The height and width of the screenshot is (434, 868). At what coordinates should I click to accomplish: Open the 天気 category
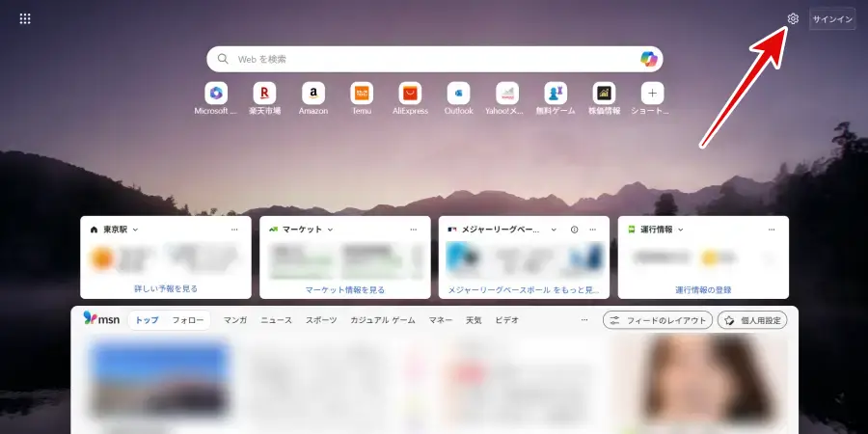474,320
